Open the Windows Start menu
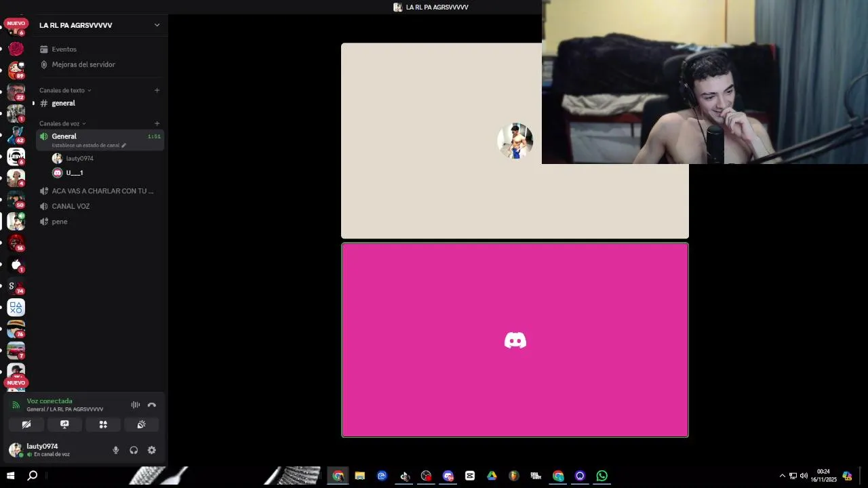Screen dimensions: 868x488 [11, 476]
